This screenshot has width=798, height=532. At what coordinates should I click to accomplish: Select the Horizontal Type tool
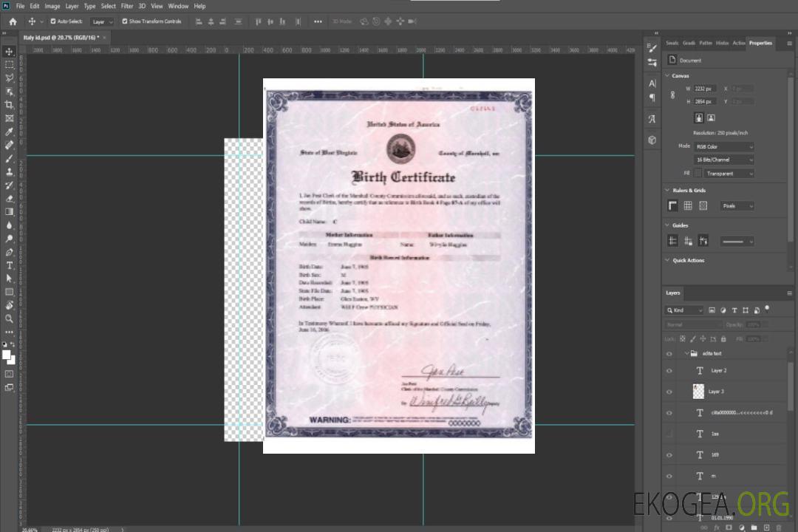[x=9, y=265]
